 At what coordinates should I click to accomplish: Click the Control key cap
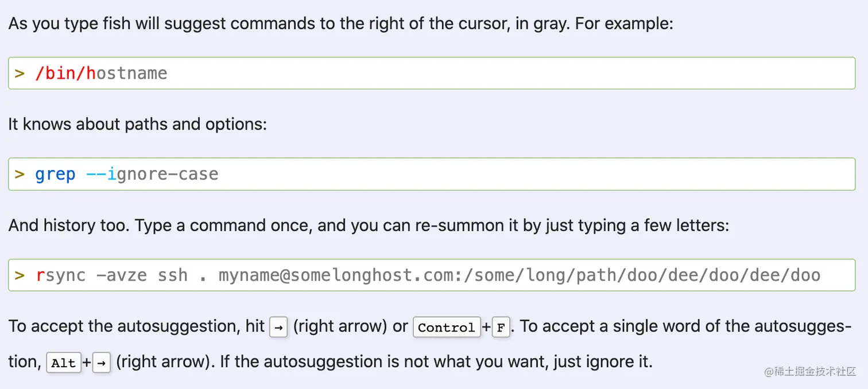point(447,327)
